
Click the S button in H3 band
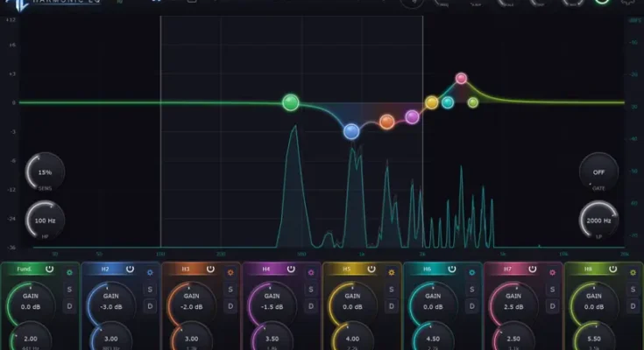[x=230, y=290]
